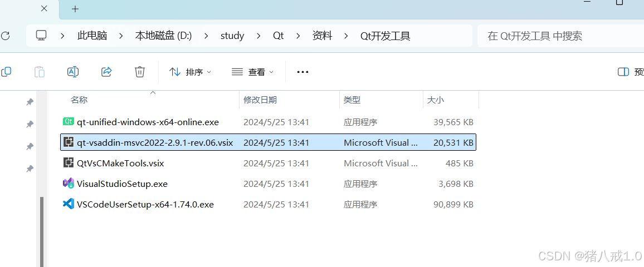Click the first pin icon in navigation pane
This screenshot has height=267, width=644.
point(30,102)
